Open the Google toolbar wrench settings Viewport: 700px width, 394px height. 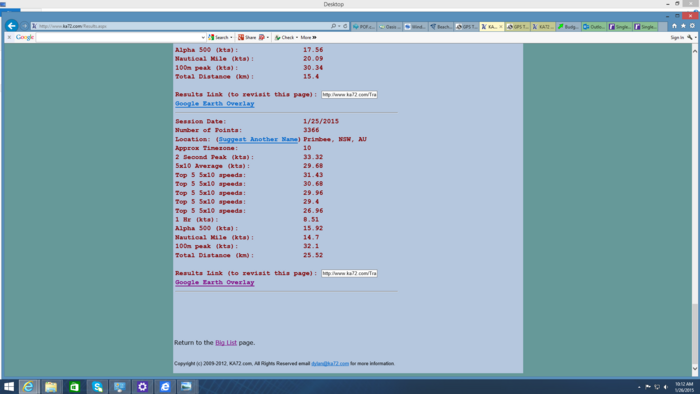[x=690, y=37]
